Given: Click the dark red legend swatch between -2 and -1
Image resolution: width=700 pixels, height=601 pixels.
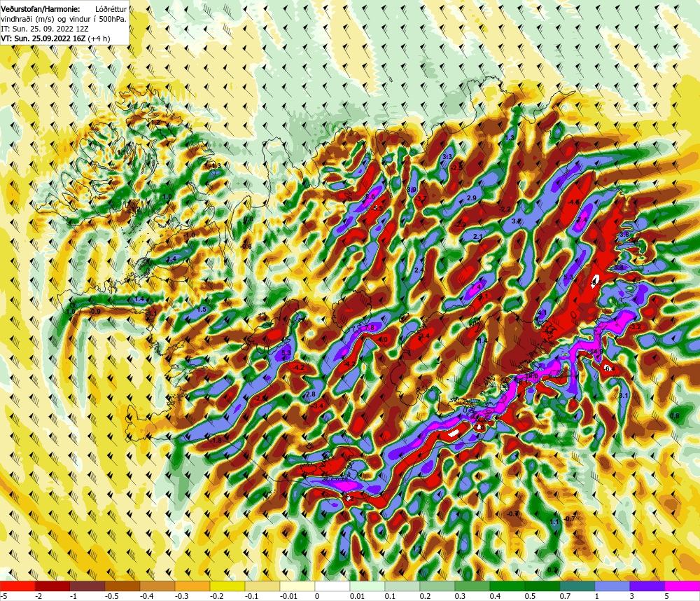Looking at the screenshot, I should pos(52,586).
